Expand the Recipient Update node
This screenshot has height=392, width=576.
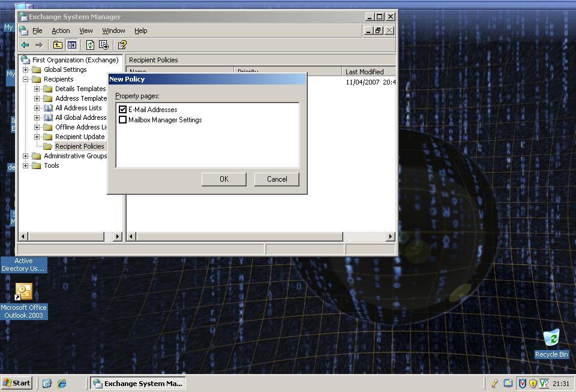[x=37, y=137]
